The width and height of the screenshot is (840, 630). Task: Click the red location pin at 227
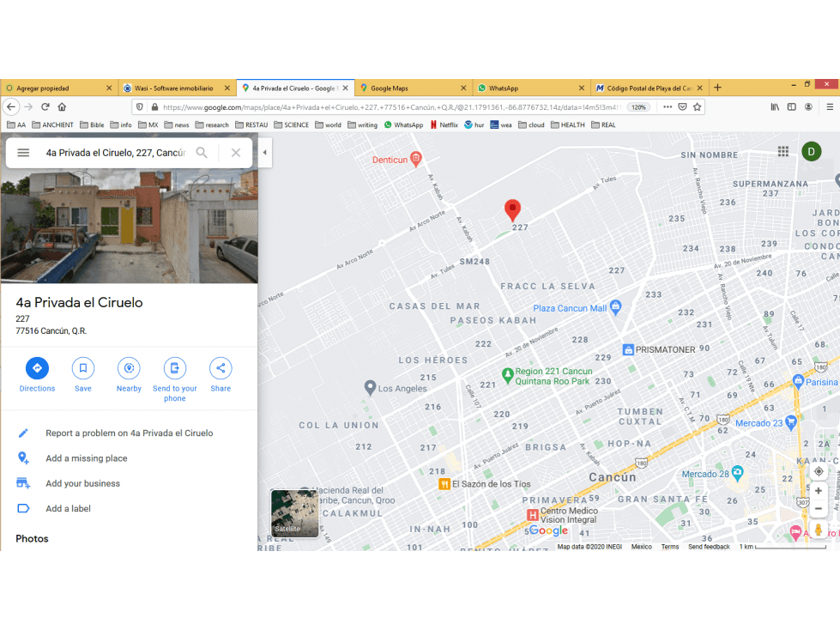coord(513,210)
